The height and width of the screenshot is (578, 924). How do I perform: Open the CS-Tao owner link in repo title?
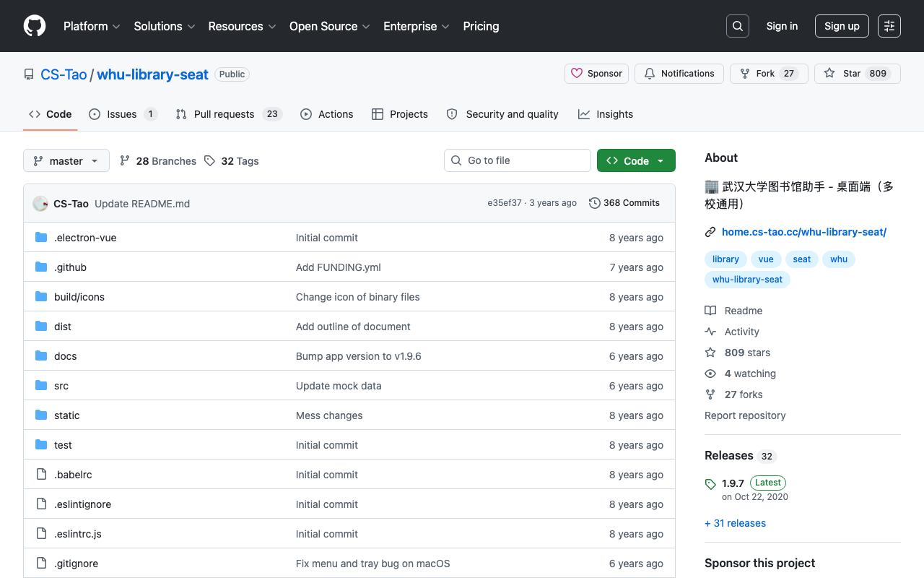click(64, 74)
